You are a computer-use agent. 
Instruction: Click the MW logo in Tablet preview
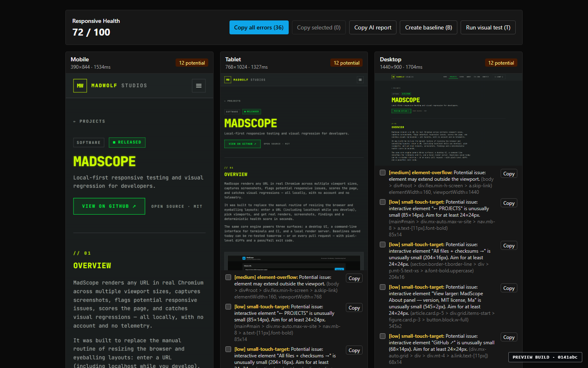point(228,80)
